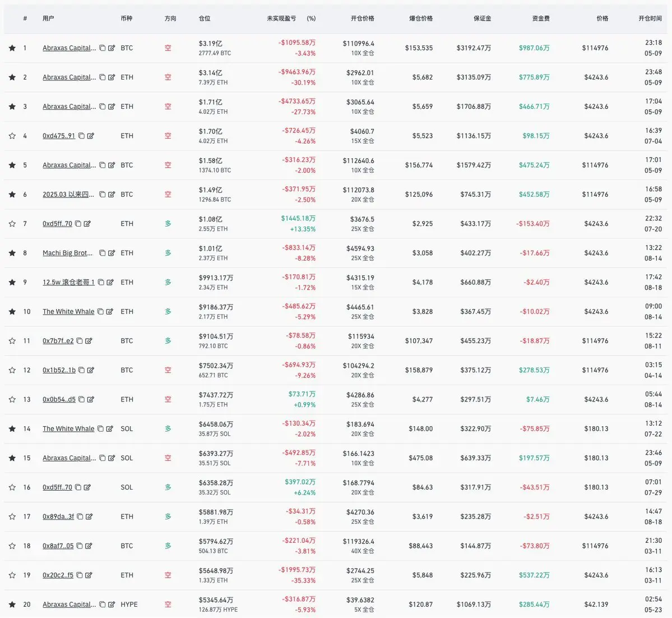Copy address icon next to 0x7b7f..e2

tap(79, 341)
